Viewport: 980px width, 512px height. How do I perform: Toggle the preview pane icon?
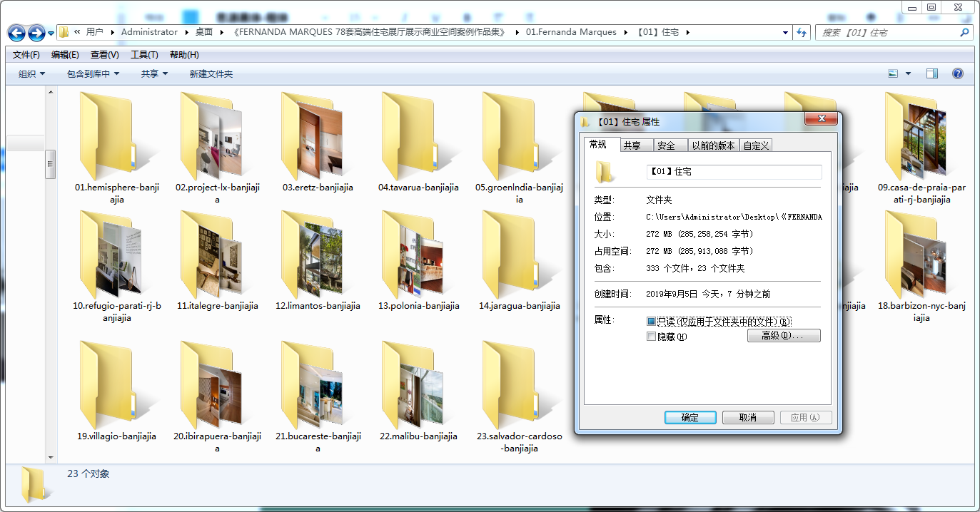tap(932, 73)
